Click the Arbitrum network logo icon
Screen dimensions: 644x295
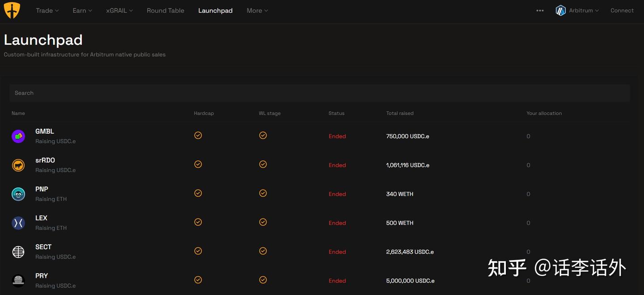click(x=560, y=11)
